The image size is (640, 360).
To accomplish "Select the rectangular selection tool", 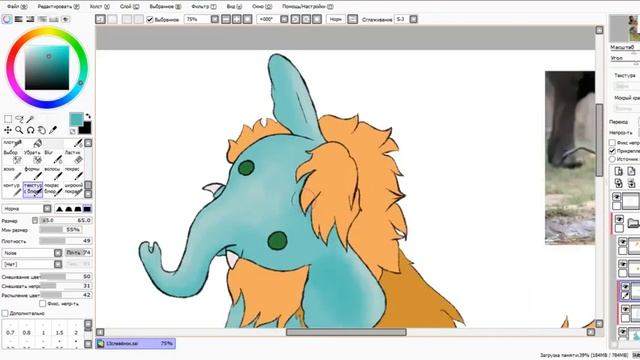I will [8, 119].
